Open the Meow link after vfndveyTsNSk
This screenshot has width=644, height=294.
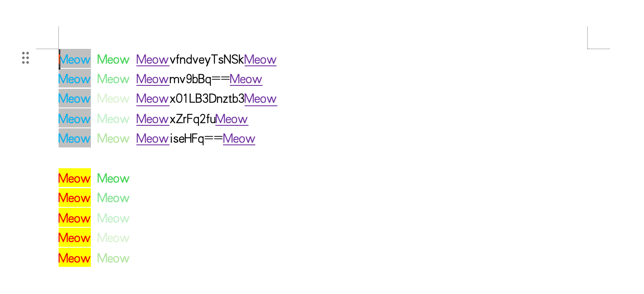point(260,60)
